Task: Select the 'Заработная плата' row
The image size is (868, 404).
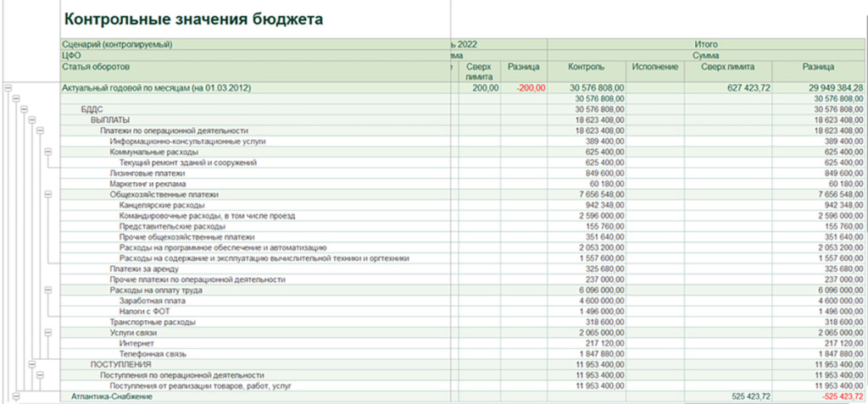Action: [150, 301]
